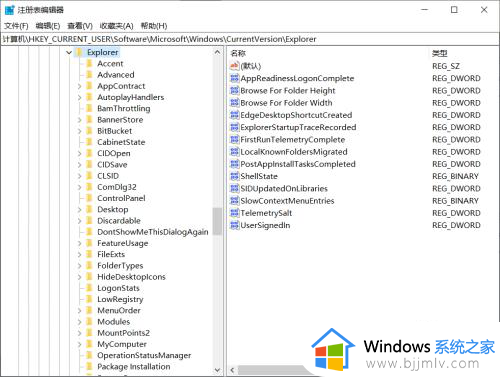The image size is (500, 377).
Task: Click the tree pane scroll up arrow
Action: (217, 52)
